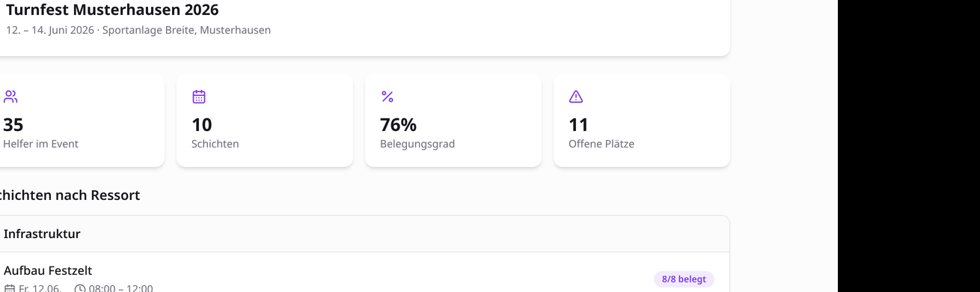
Task: Click the event date and location subtitle
Action: [x=138, y=30]
